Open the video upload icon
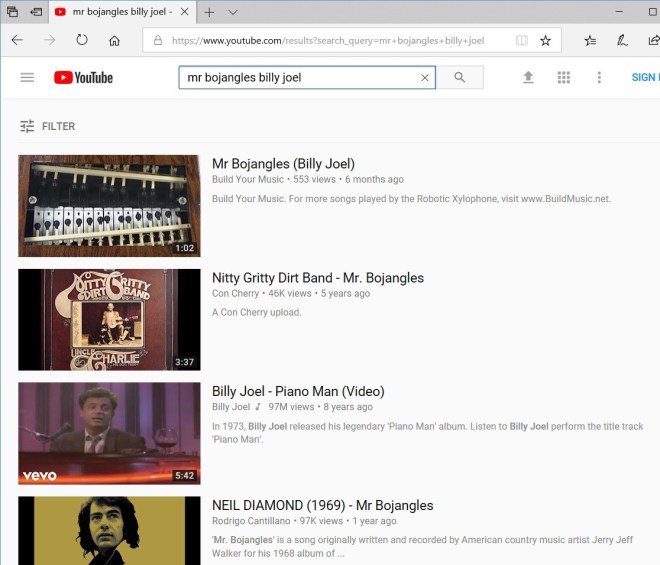Screen dimensions: 660x565 (528, 77)
